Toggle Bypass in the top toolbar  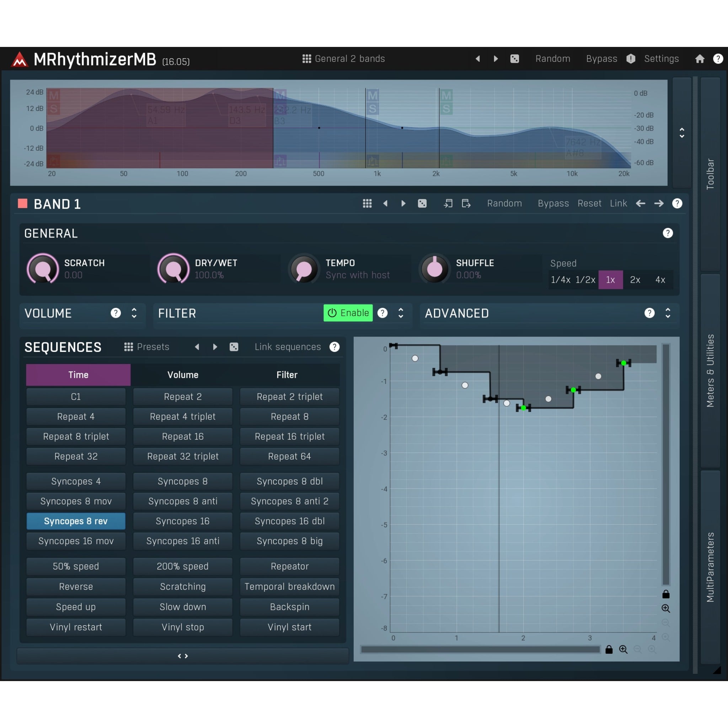601,59
